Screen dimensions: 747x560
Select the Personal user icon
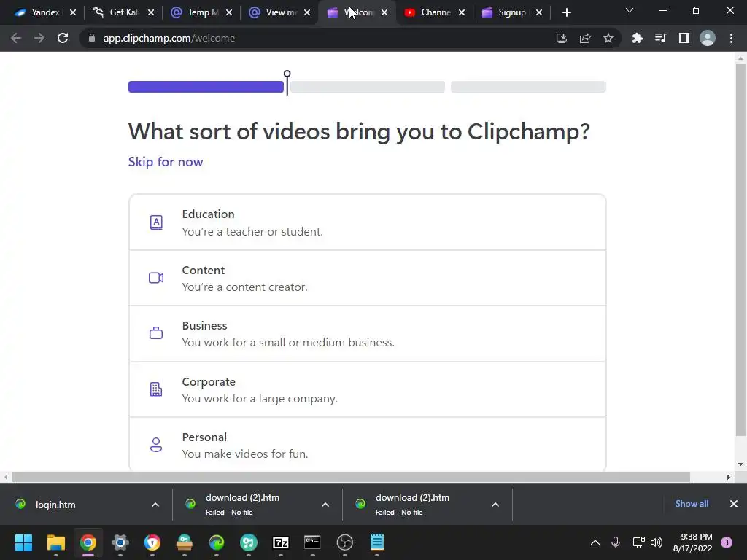point(156,445)
